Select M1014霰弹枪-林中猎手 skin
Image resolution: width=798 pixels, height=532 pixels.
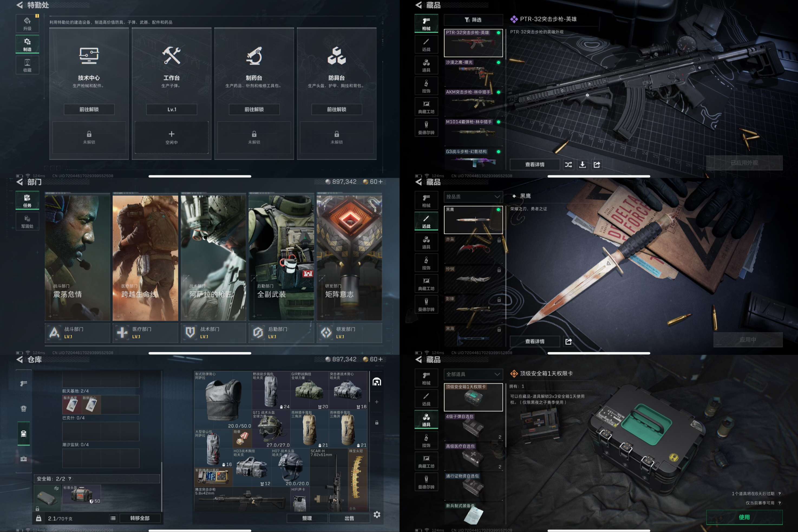pyautogui.click(x=473, y=132)
